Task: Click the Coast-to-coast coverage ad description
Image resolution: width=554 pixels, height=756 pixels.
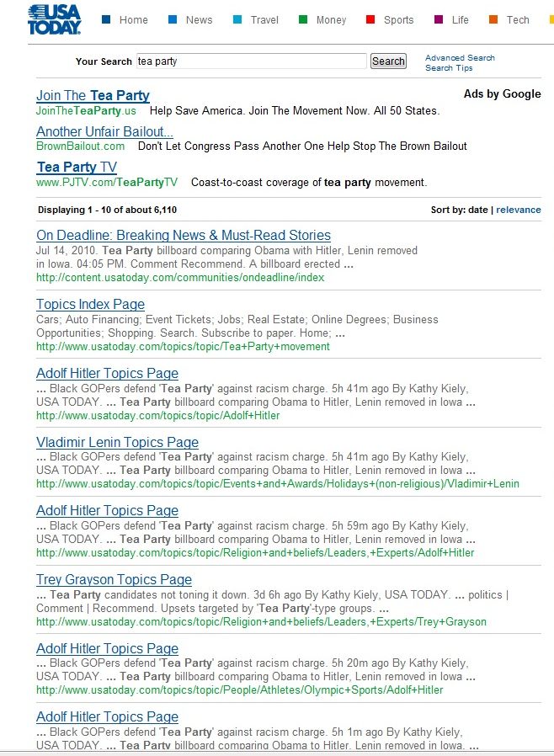Action: pos(309,182)
